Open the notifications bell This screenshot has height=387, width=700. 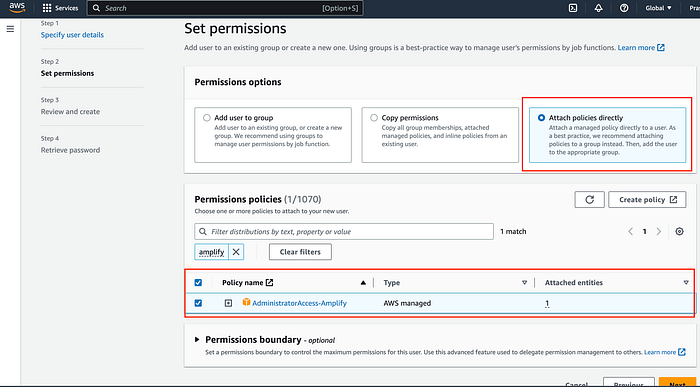click(598, 8)
